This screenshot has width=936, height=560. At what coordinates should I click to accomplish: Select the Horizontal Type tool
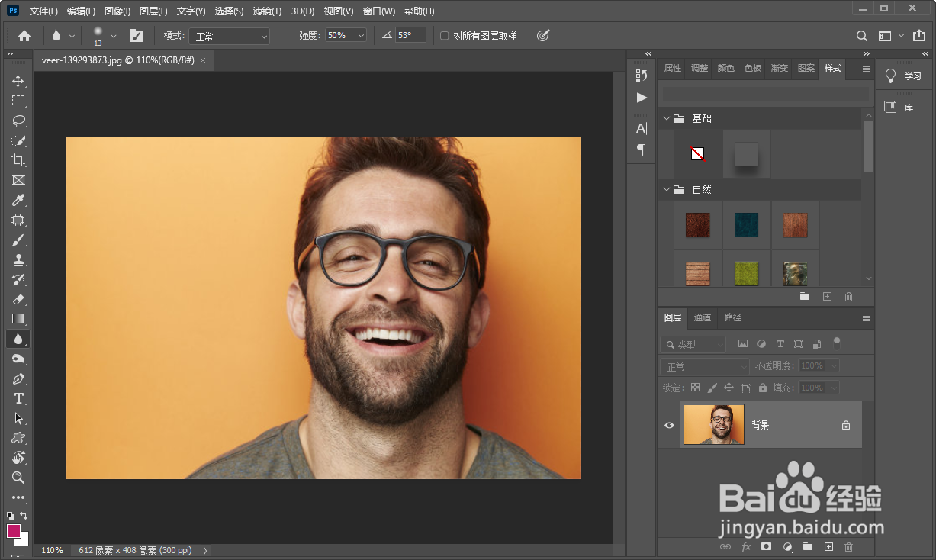tap(18, 398)
